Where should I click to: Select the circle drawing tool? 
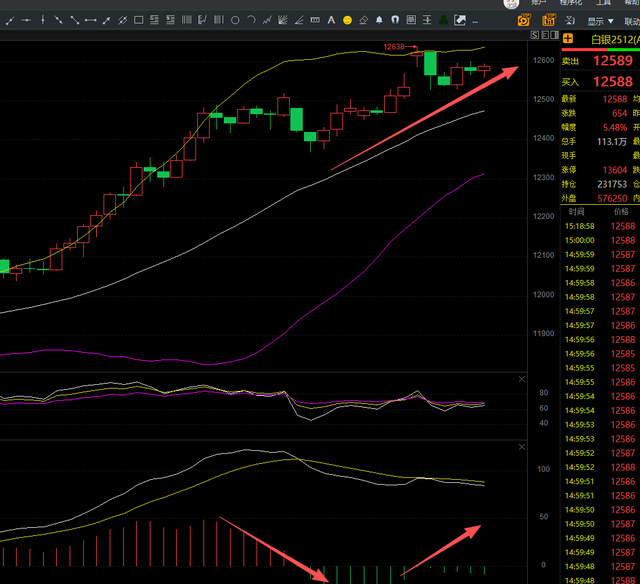pyautogui.click(x=235, y=20)
